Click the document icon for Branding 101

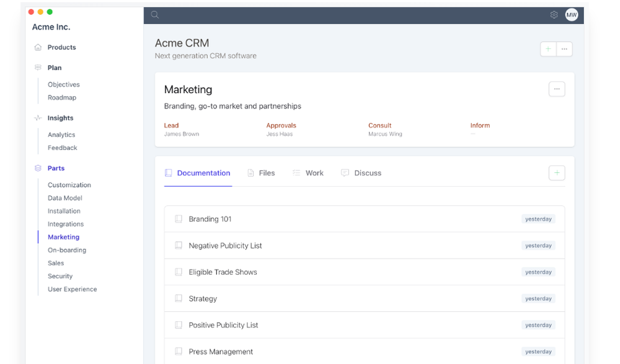point(179,219)
